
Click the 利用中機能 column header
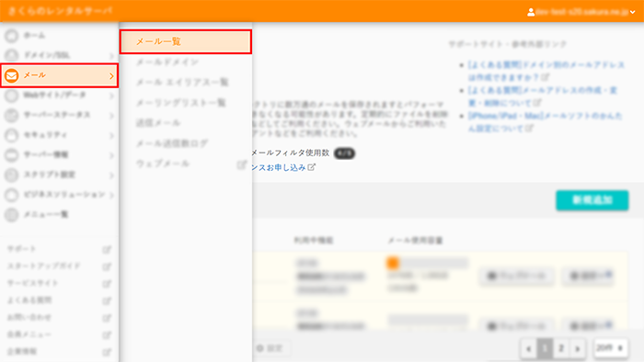314,240
